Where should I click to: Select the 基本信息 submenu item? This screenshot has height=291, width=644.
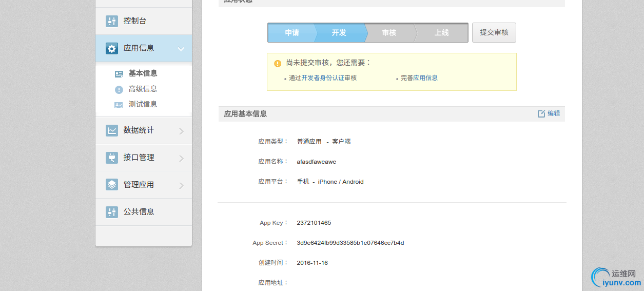[x=143, y=73]
